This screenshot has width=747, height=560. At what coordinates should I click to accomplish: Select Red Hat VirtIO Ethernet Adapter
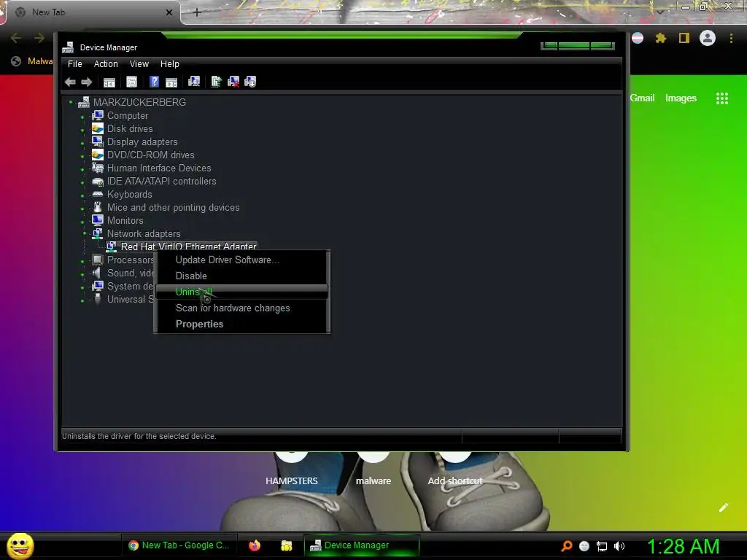188,246
